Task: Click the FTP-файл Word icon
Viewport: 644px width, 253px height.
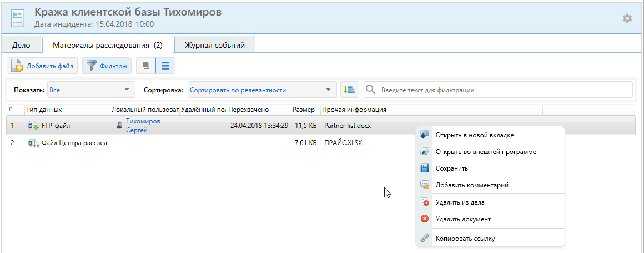Action: (33, 126)
